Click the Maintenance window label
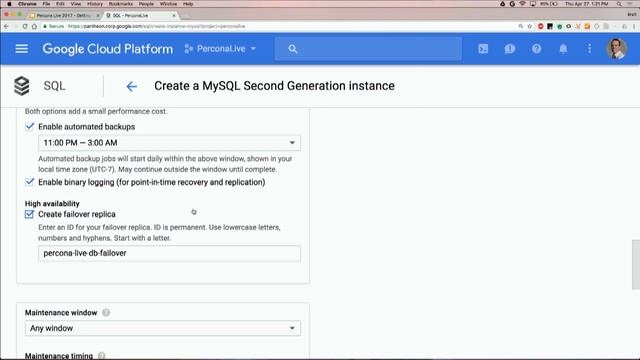The image size is (640, 360). tap(61, 313)
